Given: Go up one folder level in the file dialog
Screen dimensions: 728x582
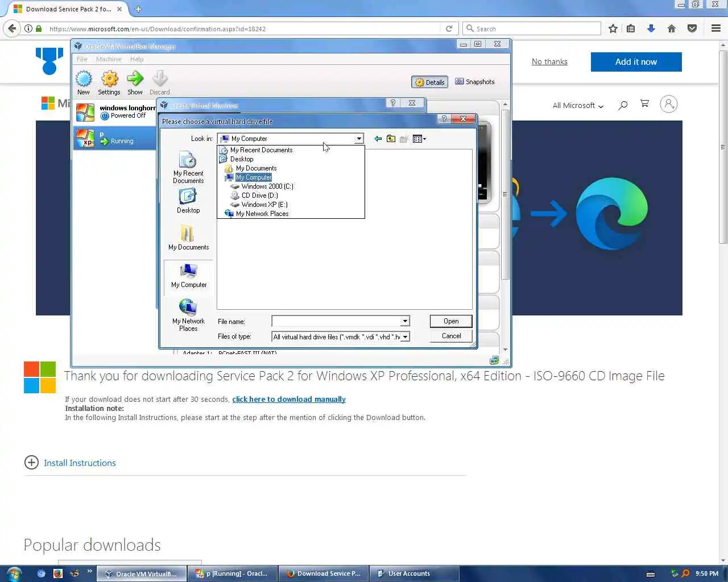Looking at the screenshot, I should point(391,139).
